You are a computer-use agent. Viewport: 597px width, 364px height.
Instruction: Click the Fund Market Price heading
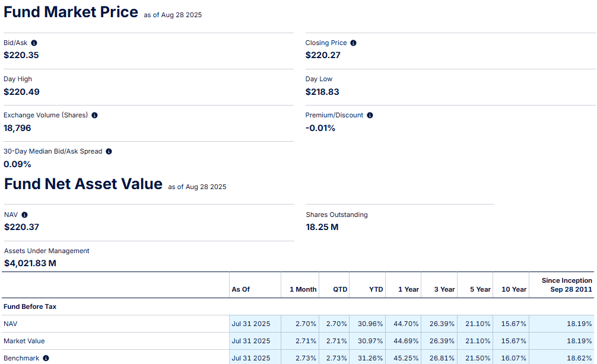[71, 12]
